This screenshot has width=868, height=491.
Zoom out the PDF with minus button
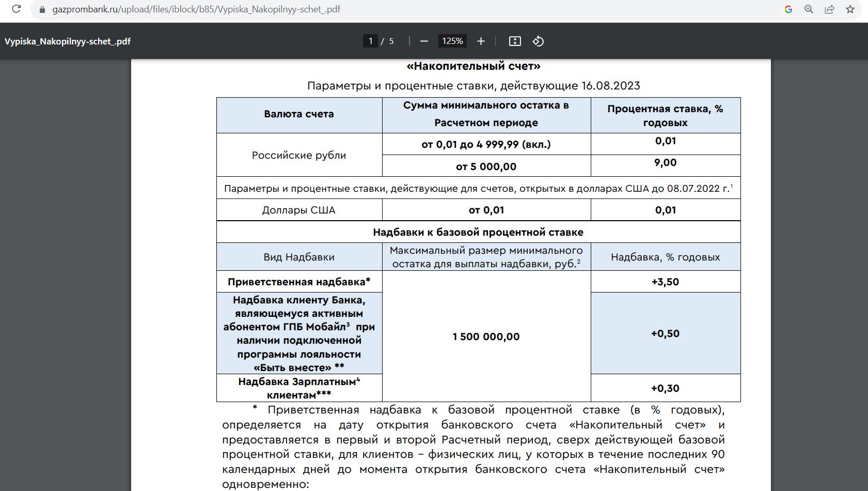pyautogui.click(x=424, y=41)
